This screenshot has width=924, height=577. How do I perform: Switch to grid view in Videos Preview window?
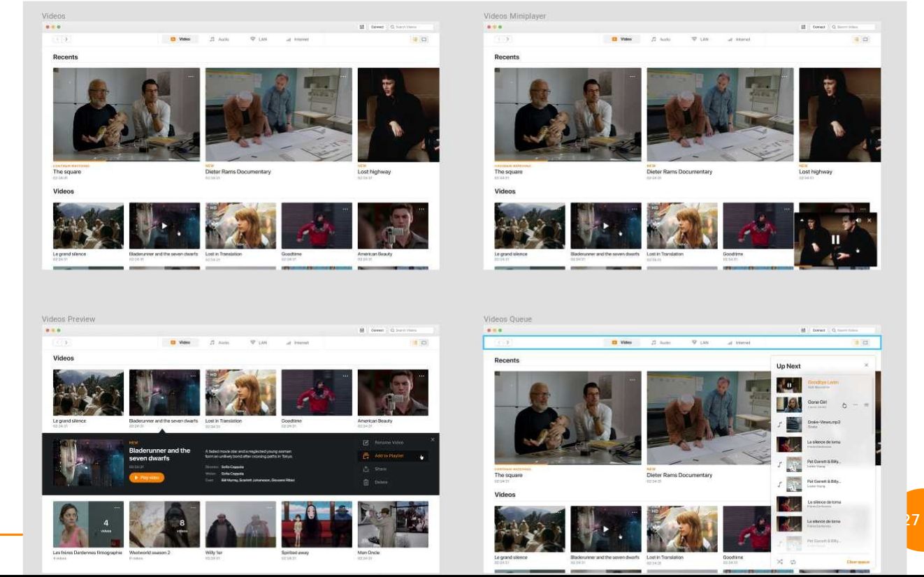coord(424,342)
